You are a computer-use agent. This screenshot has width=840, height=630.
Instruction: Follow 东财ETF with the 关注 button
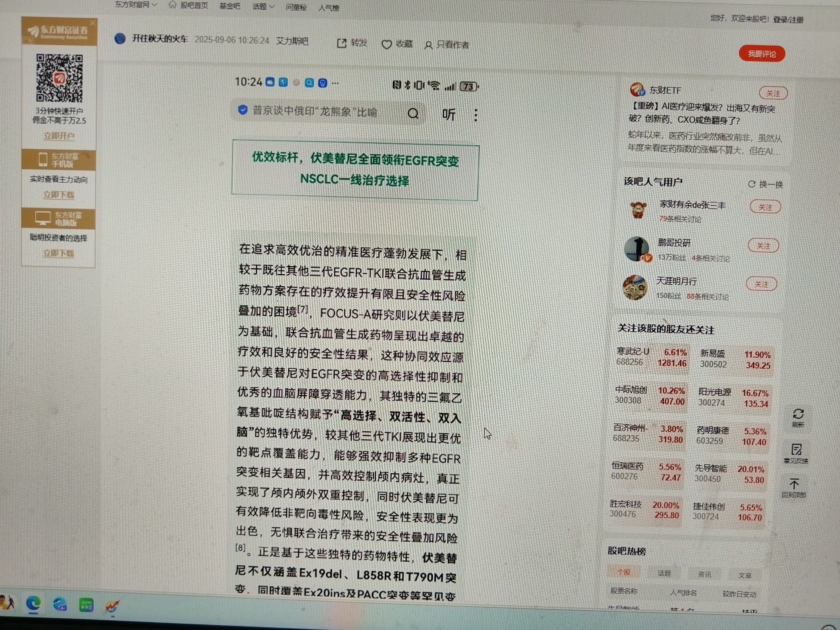773,93
